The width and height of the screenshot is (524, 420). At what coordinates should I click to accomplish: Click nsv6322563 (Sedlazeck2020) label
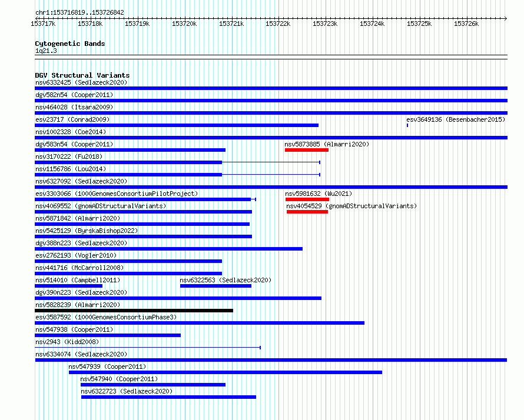click(225, 280)
